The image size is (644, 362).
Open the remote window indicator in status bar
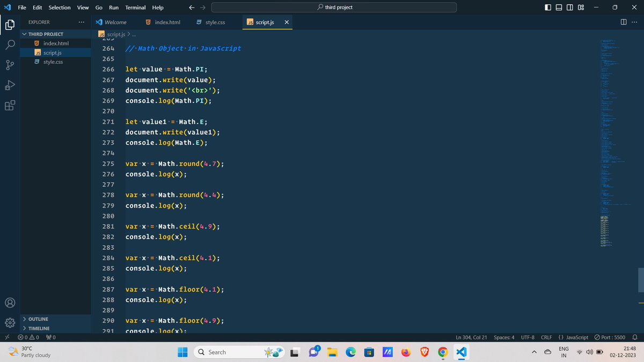(x=6, y=337)
